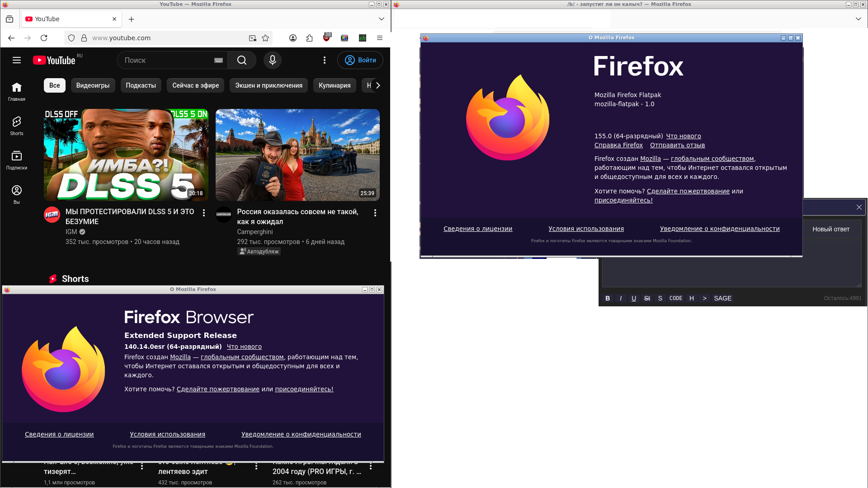Viewport: 868px width, 488px height.
Task: Select the Видеоигры category chip
Action: (x=93, y=85)
